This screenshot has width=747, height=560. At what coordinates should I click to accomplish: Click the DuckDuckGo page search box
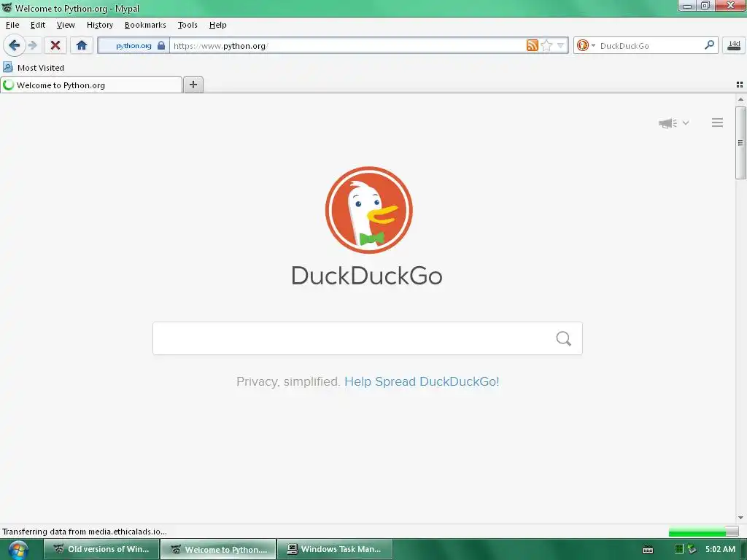point(368,338)
